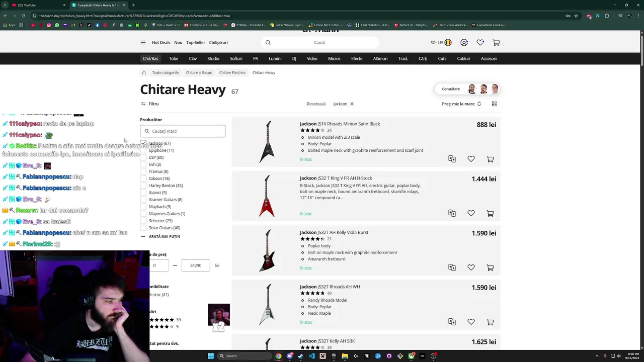644x362 pixels.
Task: Reload the page in Chrome toolbar
Action: tap(23, 16)
